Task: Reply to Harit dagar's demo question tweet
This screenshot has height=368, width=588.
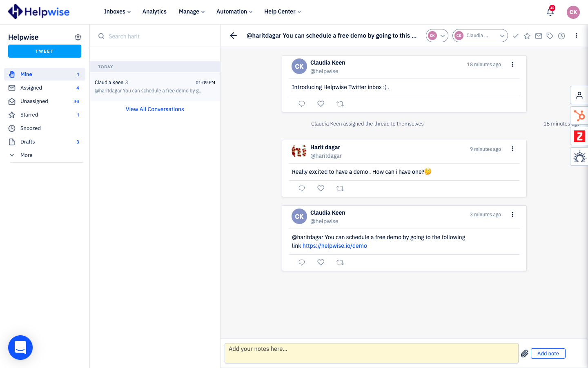Action: tap(301, 188)
